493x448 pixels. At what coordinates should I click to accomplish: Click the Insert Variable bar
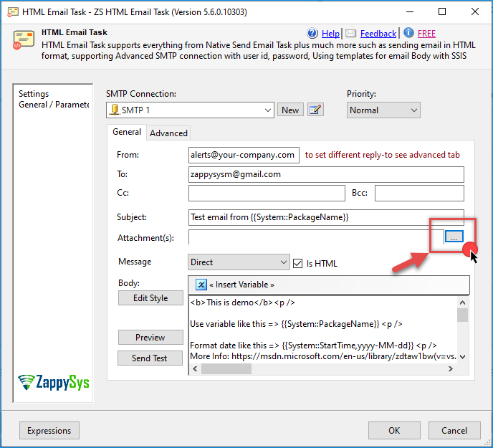(329, 285)
